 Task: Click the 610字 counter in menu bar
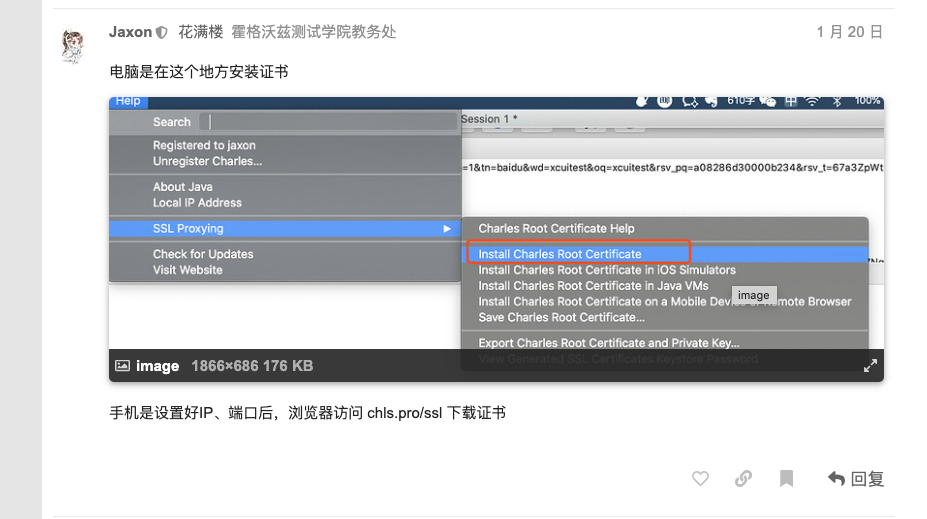[x=740, y=101]
